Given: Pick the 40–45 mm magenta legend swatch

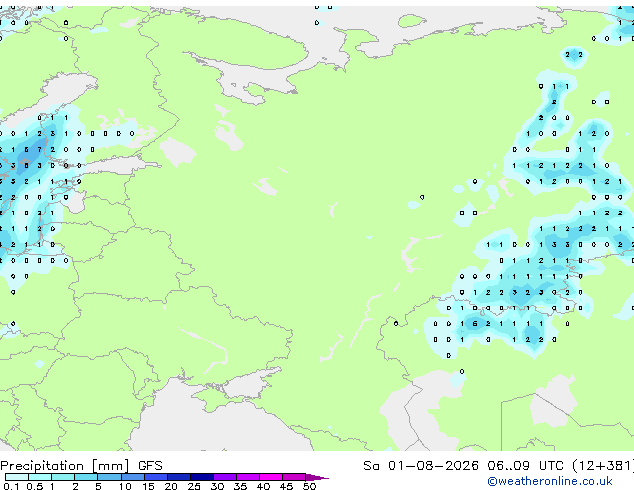Looking at the screenshot, I should pyautogui.click(x=271, y=477).
